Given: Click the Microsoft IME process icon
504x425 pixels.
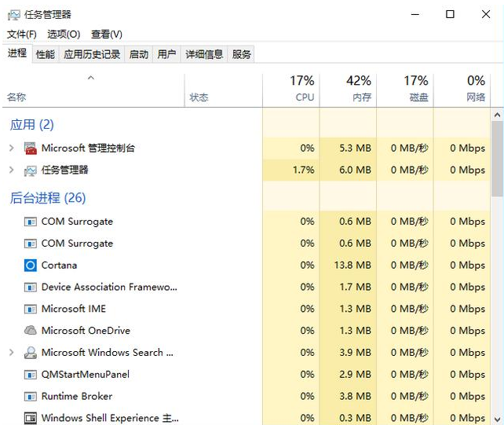Looking at the screenshot, I should (31, 309).
